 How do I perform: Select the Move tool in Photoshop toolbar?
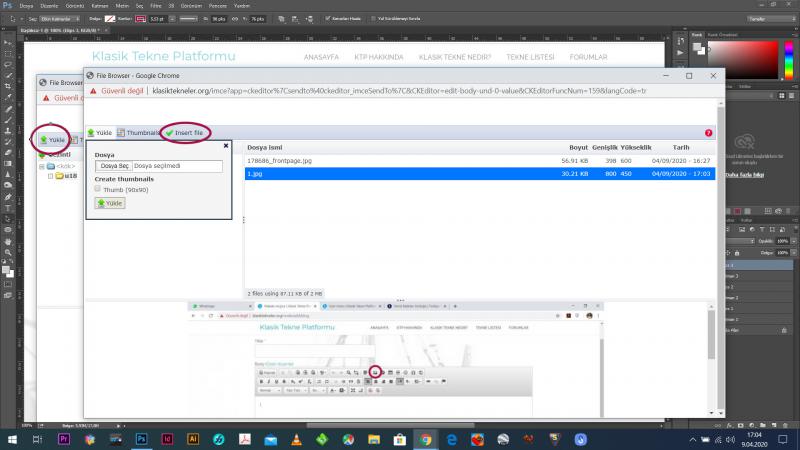click(x=8, y=43)
